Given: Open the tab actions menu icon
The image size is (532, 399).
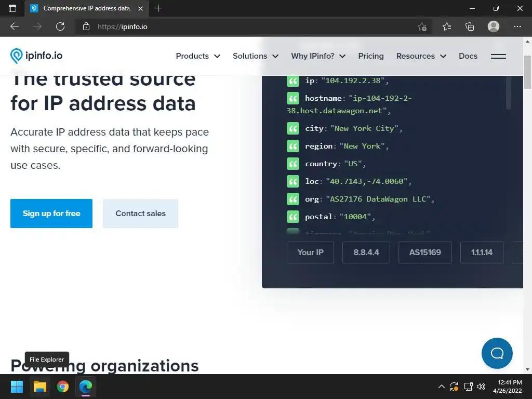Looking at the screenshot, I should pyautogui.click(x=12, y=8).
